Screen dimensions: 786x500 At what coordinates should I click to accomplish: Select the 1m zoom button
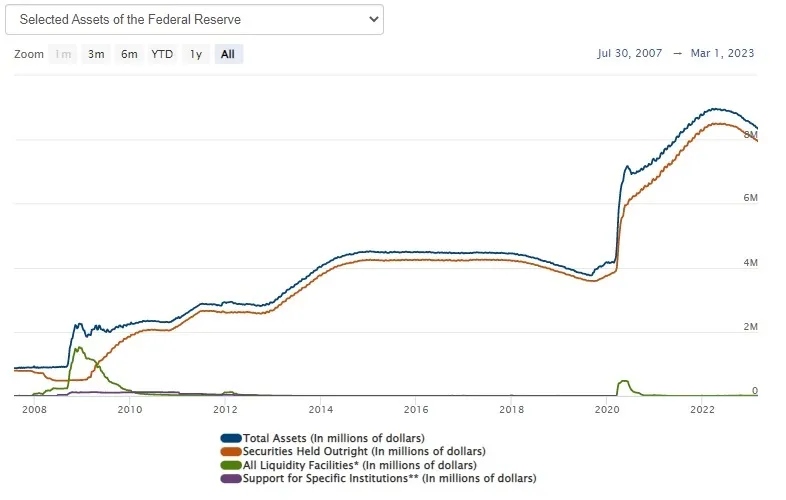tap(63, 54)
